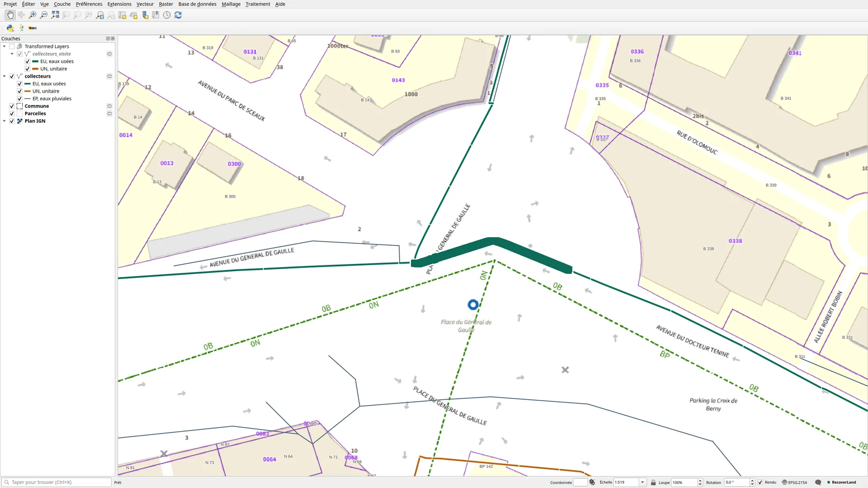Collapse the collecteurs layer legend

(x=4, y=76)
